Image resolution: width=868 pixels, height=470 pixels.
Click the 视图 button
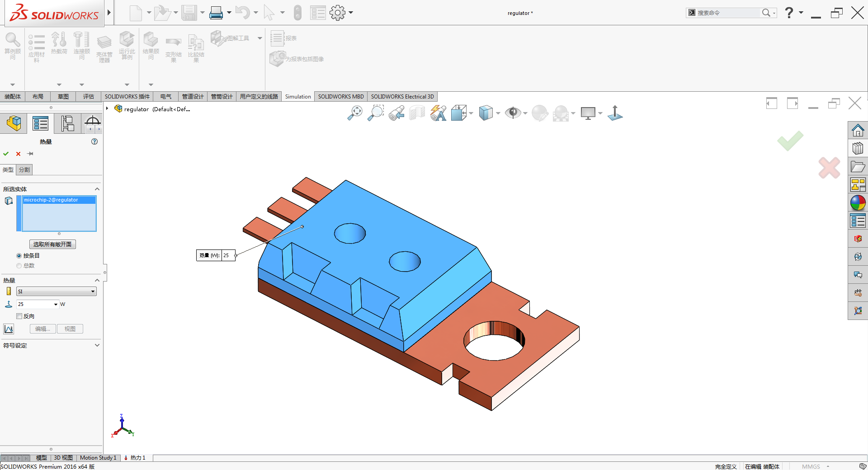[70, 329]
